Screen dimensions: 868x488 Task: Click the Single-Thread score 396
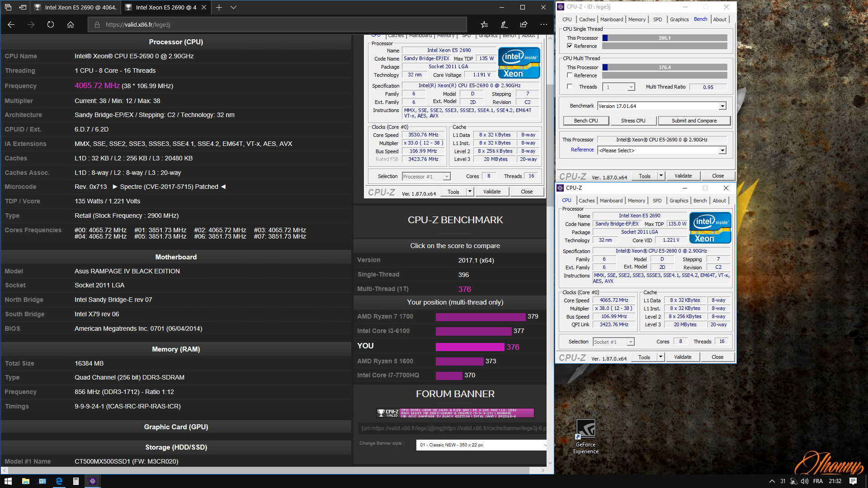coord(463,275)
